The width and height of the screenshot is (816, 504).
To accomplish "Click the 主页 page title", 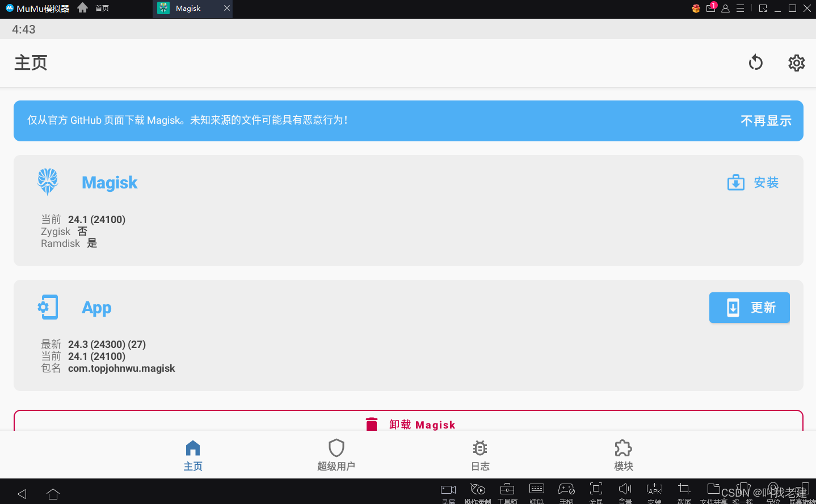I will click(x=31, y=63).
